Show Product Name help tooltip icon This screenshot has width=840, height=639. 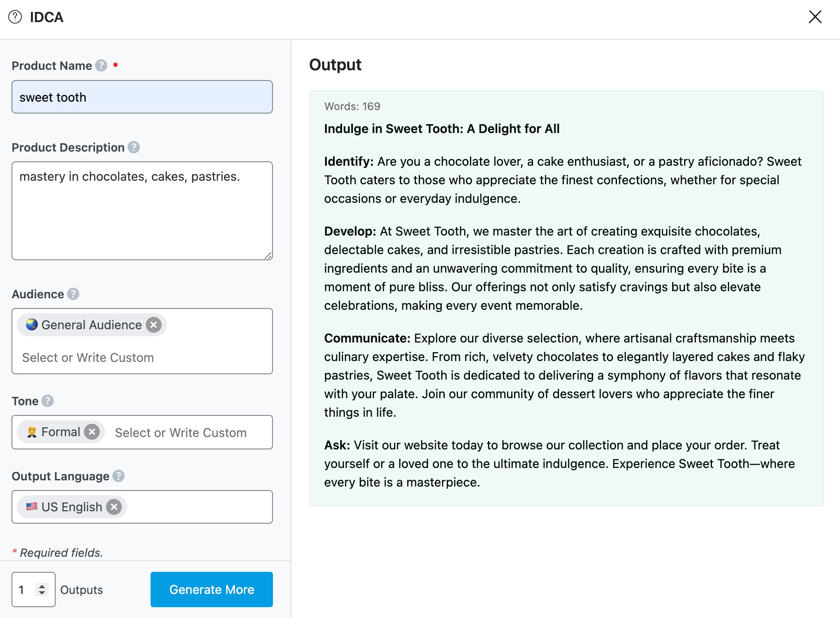(101, 65)
